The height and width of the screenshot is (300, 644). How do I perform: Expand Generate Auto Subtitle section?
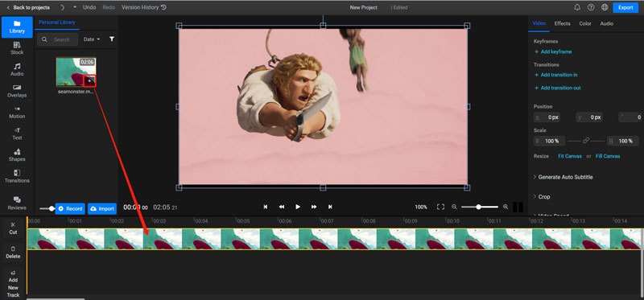(x=563, y=177)
